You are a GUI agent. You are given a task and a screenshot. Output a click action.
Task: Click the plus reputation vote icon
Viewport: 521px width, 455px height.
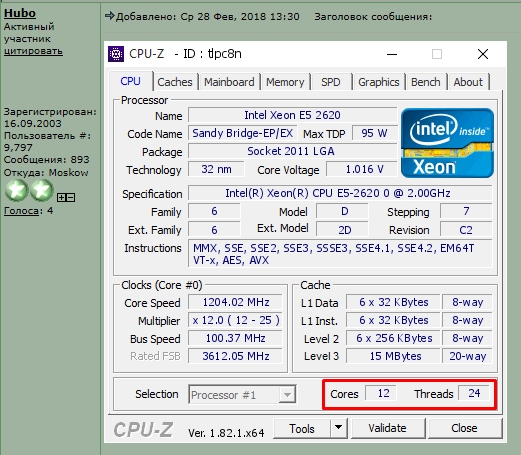point(61,197)
